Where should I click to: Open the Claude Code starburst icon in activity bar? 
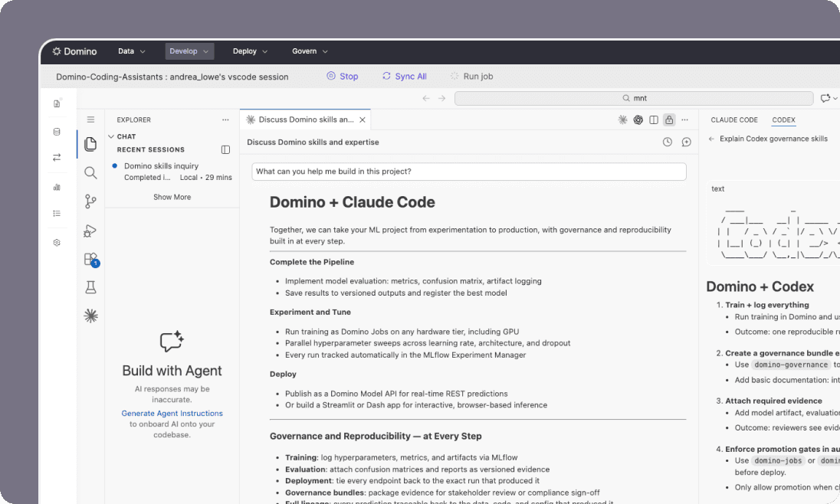pyautogui.click(x=90, y=316)
